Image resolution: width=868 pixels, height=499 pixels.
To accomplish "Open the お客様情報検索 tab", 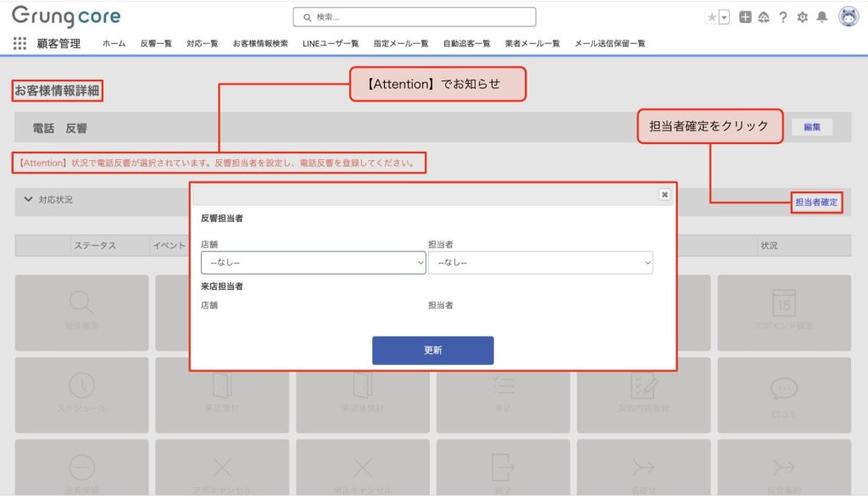I will [260, 43].
